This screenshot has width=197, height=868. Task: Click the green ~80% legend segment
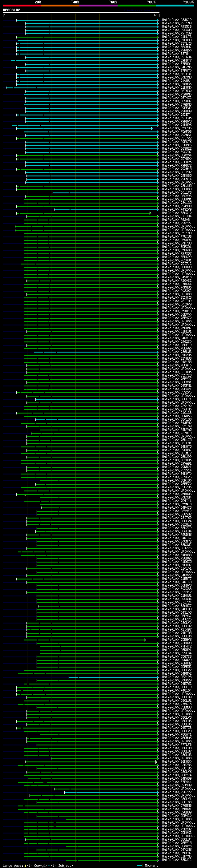137,6
